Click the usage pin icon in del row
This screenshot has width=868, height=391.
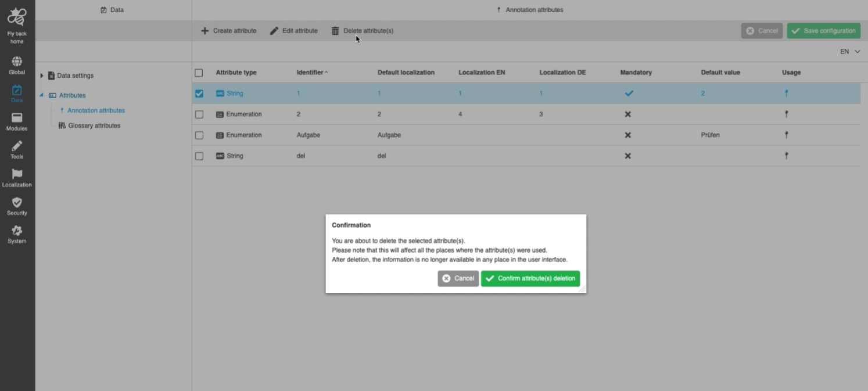click(786, 156)
